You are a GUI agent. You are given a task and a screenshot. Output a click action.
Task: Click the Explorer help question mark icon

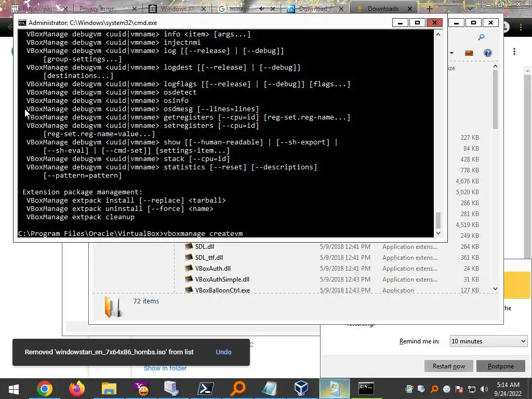click(x=487, y=53)
